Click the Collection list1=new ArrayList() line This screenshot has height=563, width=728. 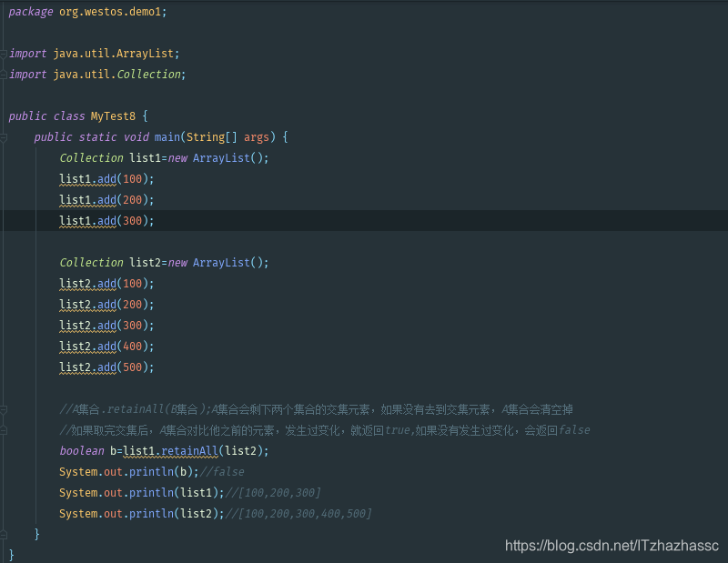click(x=164, y=158)
